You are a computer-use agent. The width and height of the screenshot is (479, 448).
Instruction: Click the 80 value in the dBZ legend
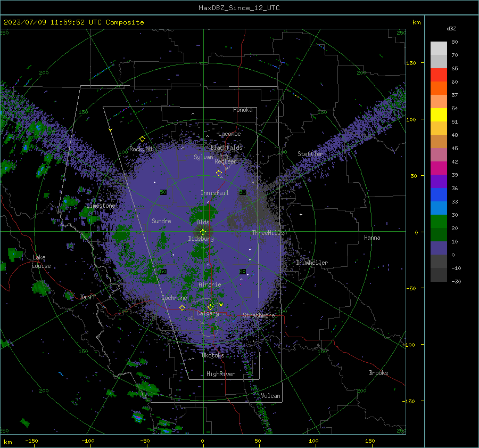click(x=455, y=42)
